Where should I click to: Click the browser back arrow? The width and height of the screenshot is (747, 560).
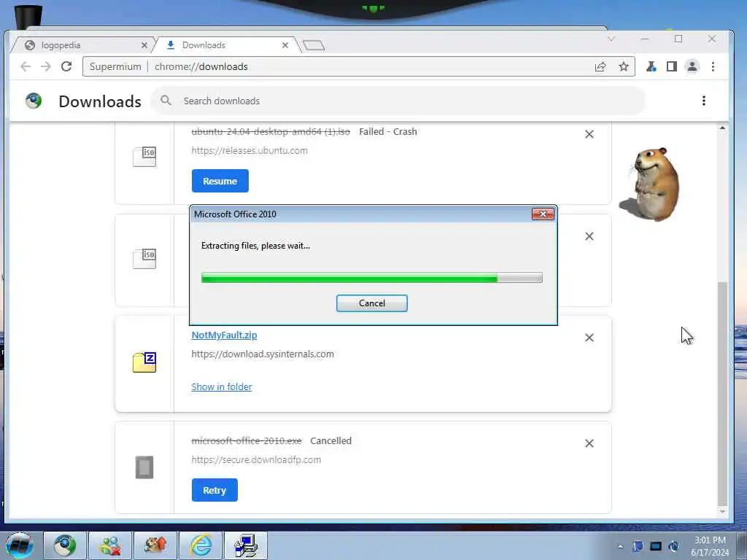pyautogui.click(x=26, y=66)
